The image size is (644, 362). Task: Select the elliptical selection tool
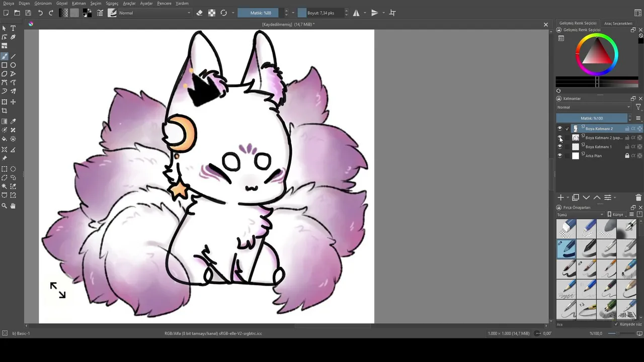click(13, 169)
